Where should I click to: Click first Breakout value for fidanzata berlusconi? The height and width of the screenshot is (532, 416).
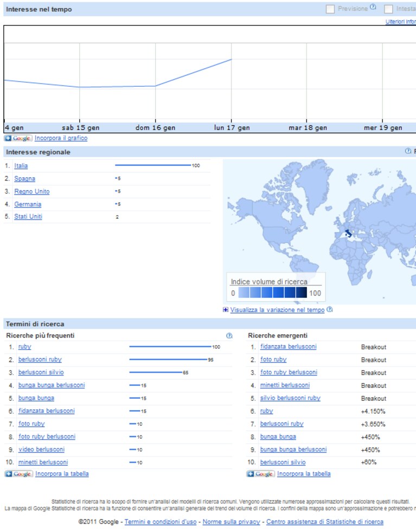coord(374,347)
